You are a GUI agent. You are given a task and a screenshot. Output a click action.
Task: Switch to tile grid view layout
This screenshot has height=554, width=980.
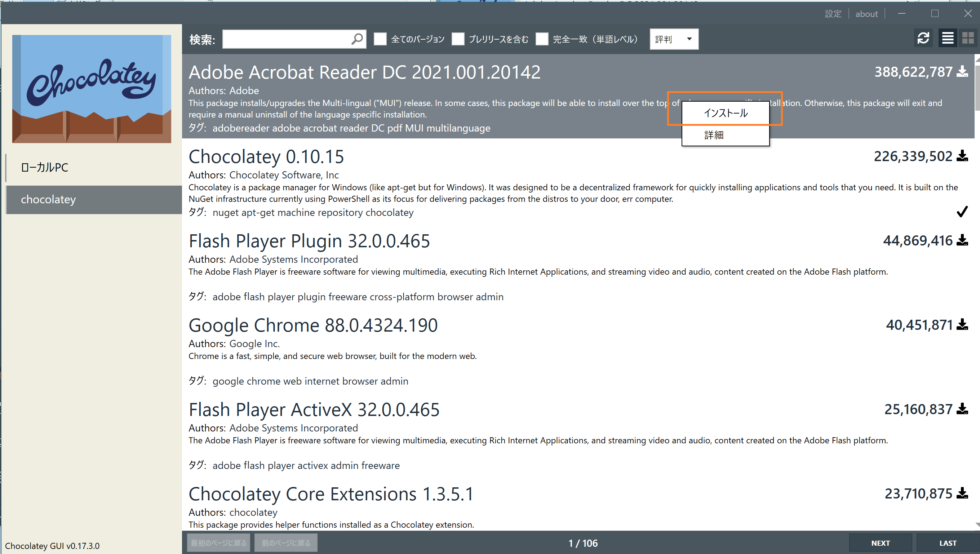coord(968,39)
